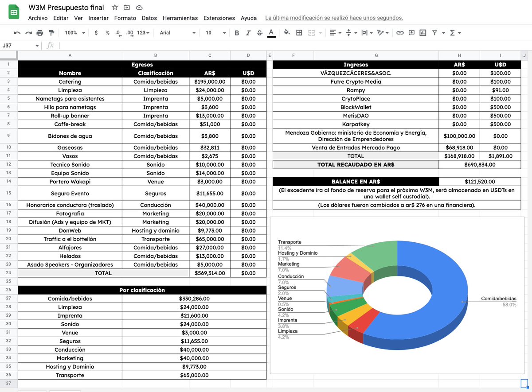The height and width of the screenshot is (392, 532).
Task: Open the 123 number format dropdown
Action: [x=143, y=33]
